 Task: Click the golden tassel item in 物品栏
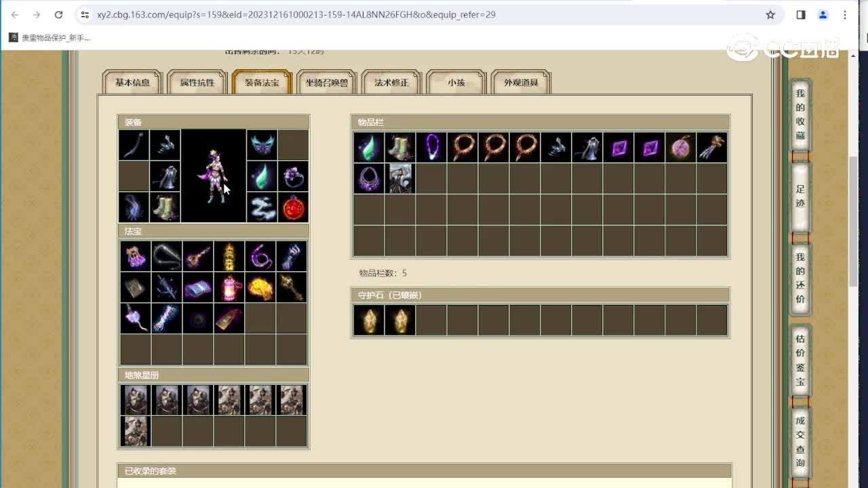(x=712, y=147)
